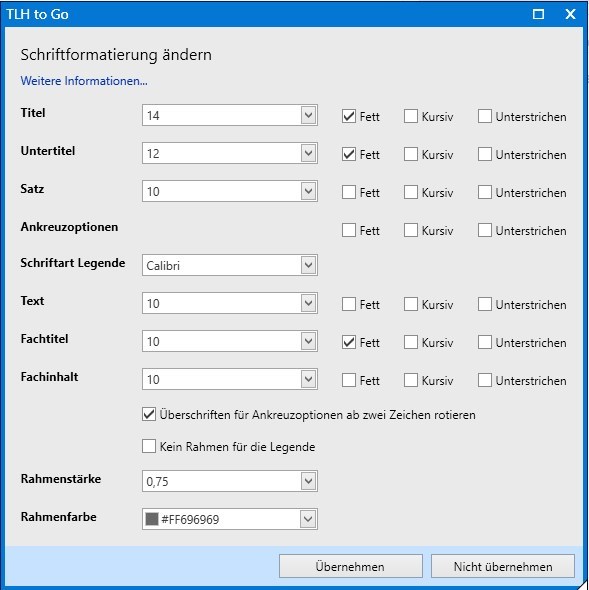Image resolution: width=589 pixels, height=590 pixels.
Task: Expand the Rahmenfarbe color dropdown arrow
Action: tap(308, 519)
